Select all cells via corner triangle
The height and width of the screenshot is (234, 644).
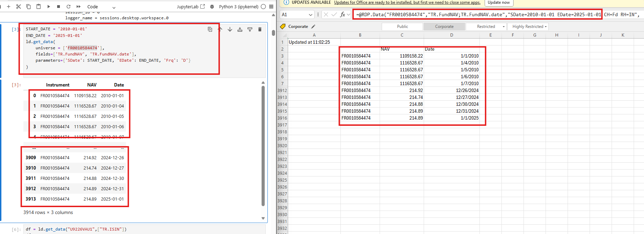click(284, 35)
